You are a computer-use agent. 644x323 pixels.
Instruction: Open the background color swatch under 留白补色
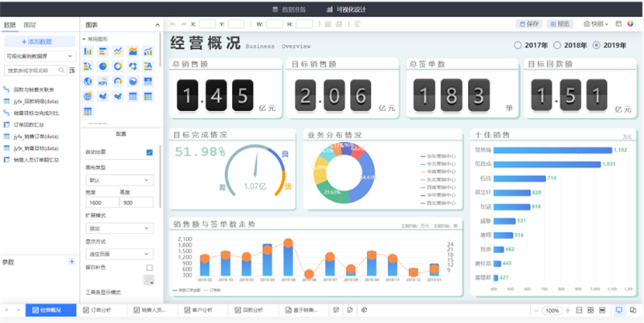pos(149,280)
